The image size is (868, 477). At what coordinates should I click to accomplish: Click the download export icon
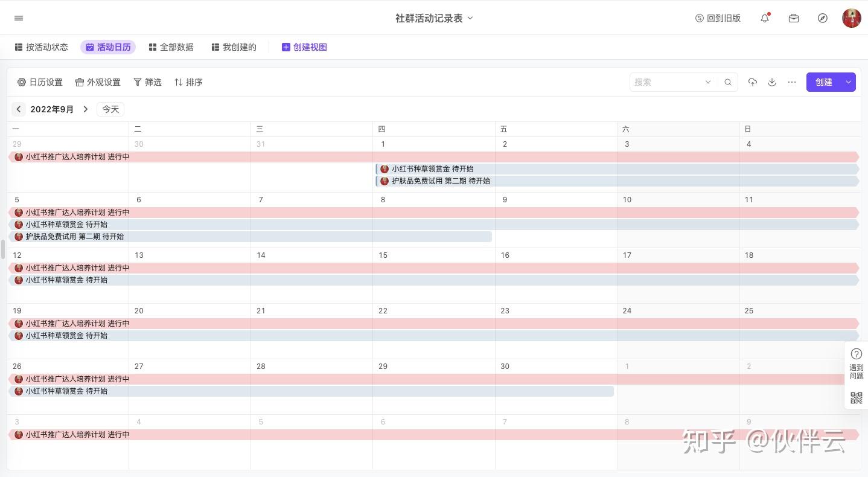pyautogui.click(x=772, y=82)
